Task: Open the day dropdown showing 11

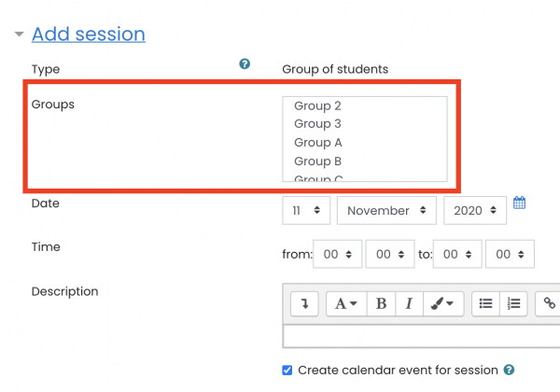Action: 306,210
